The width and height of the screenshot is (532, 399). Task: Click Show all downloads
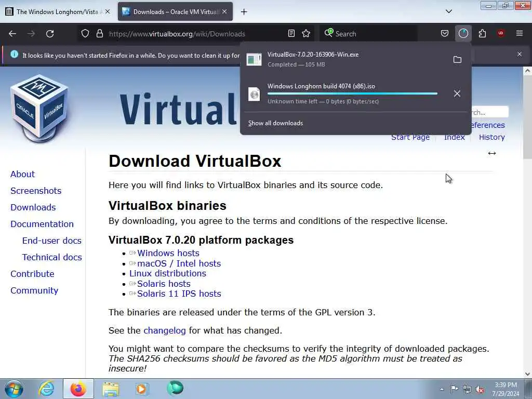[x=275, y=123]
